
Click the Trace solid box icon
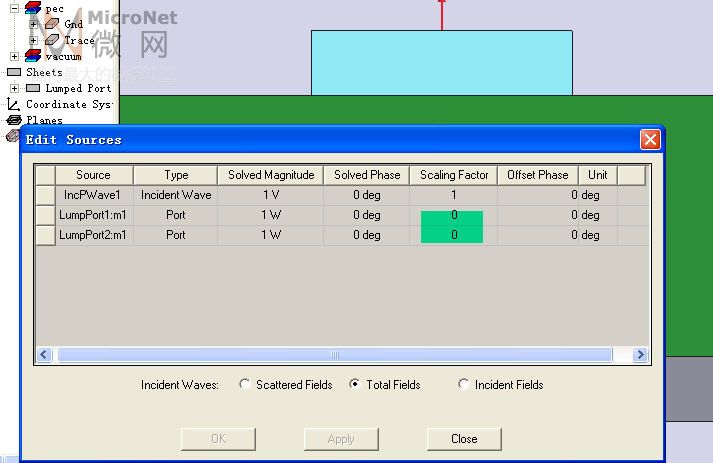(51, 40)
